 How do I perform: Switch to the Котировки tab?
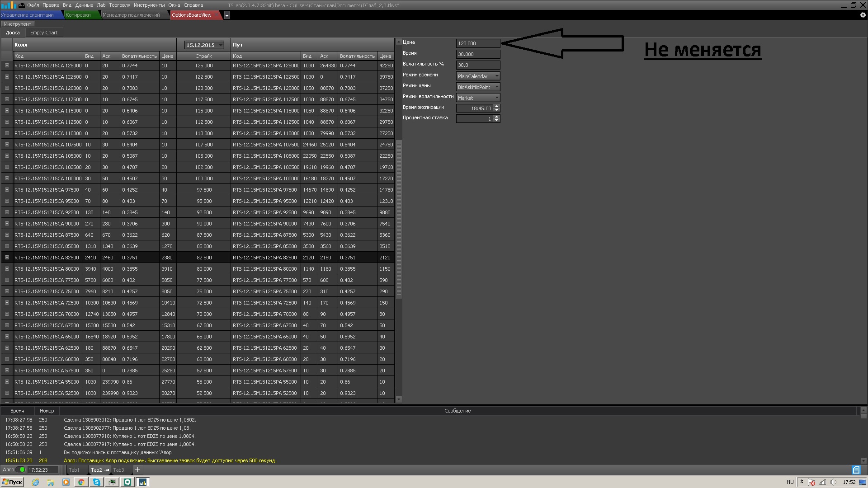pos(78,15)
